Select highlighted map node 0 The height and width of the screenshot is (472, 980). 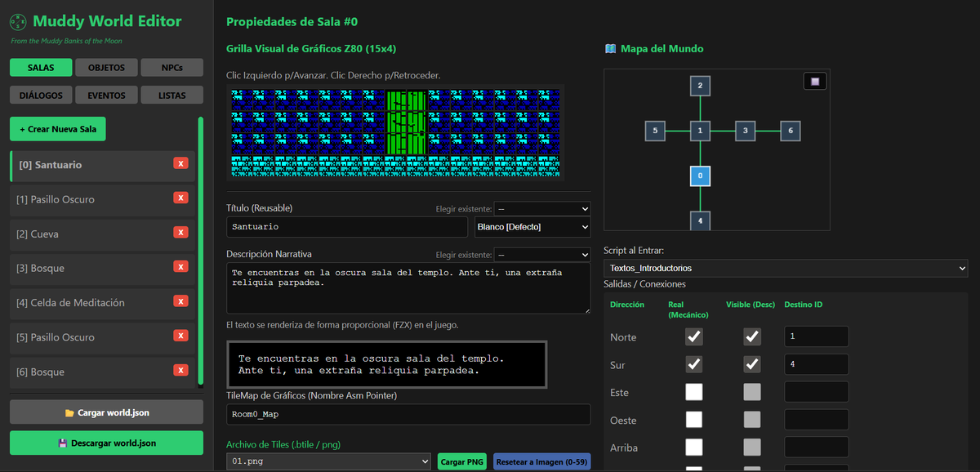click(x=700, y=176)
